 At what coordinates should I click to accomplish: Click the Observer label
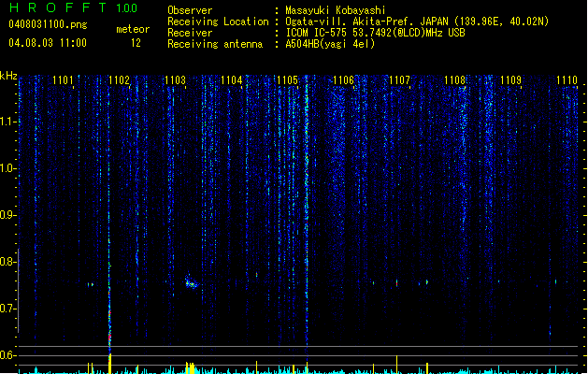(190, 10)
